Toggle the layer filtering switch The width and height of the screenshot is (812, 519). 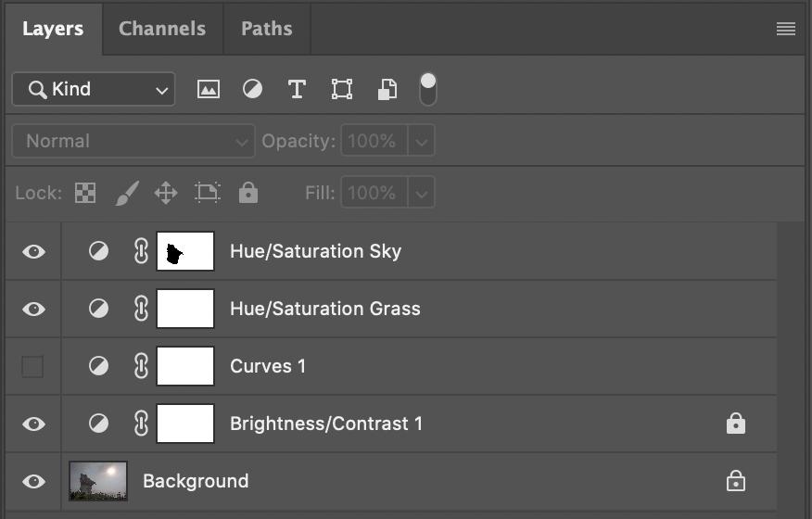(427, 89)
